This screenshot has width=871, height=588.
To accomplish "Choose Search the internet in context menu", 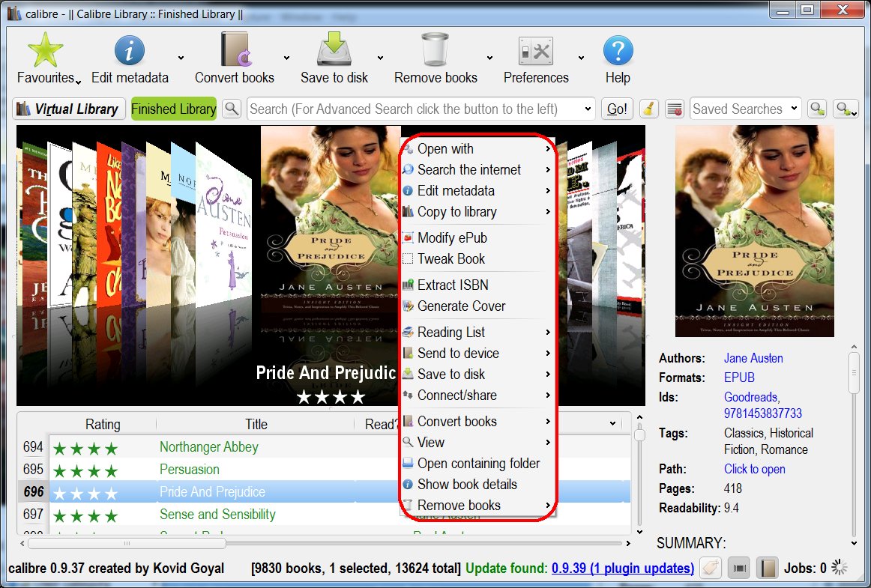I will tap(477, 170).
